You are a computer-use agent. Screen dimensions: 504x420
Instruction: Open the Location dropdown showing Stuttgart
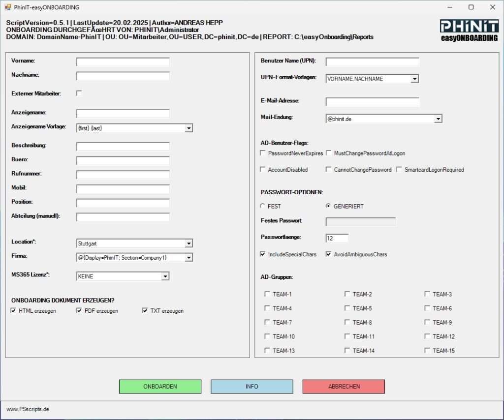click(x=189, y=243)
